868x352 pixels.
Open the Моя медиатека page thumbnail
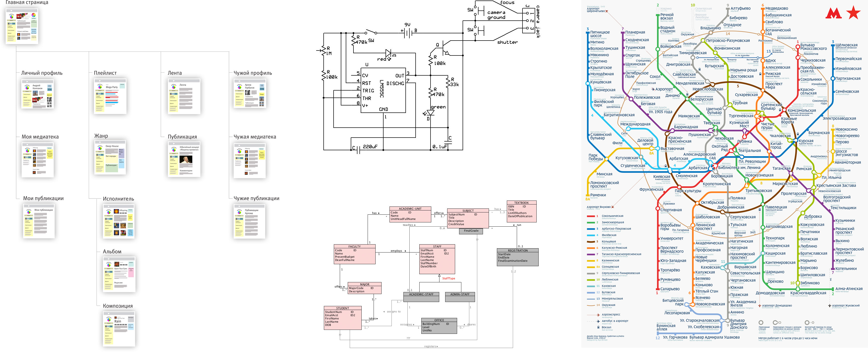click(x=38, y=160)
